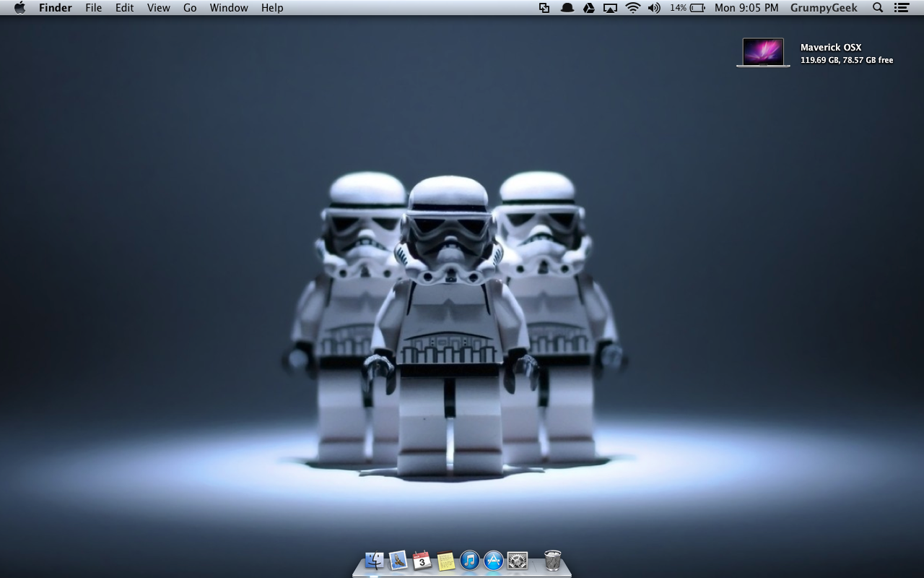Viewport: 924px width, 578px height.
Task: Open Notification Center list icon
Action: pyautogui.click(x=901, y=8)
